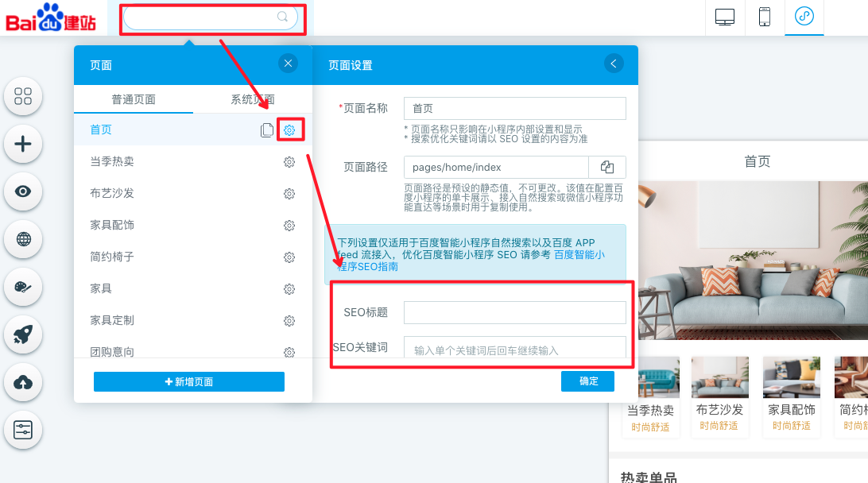Open settings gear for 布艺沙发 page
This screenshot has height=483, width=868.
[289, 194]
